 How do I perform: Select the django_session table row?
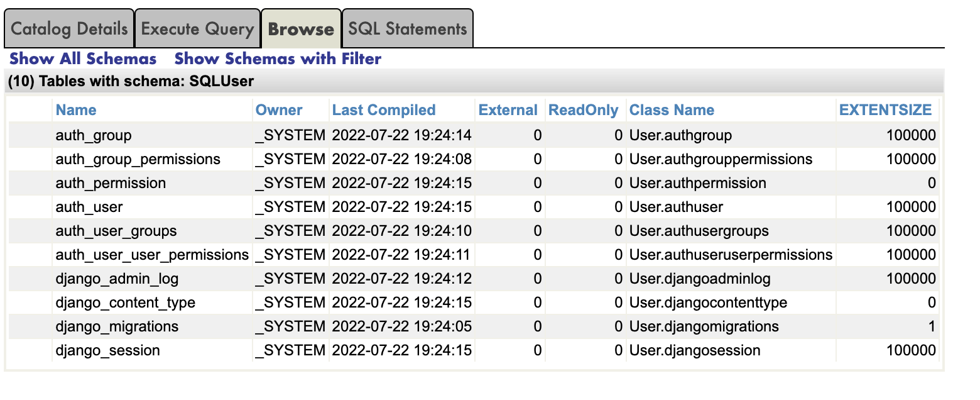[107, 351]
